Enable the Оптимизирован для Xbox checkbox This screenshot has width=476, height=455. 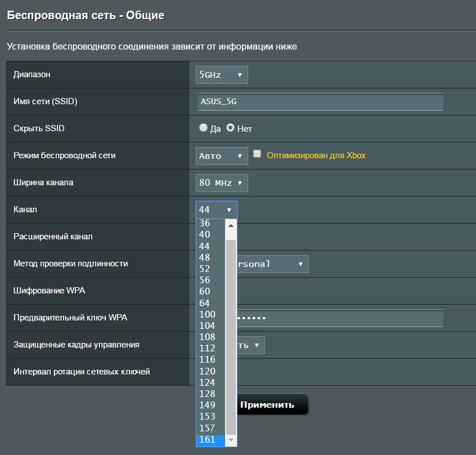[x=257, y=154]
